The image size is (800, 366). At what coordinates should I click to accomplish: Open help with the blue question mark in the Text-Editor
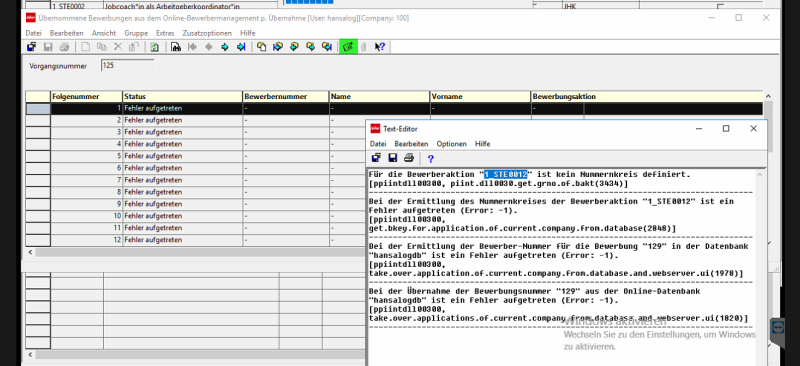431,159
